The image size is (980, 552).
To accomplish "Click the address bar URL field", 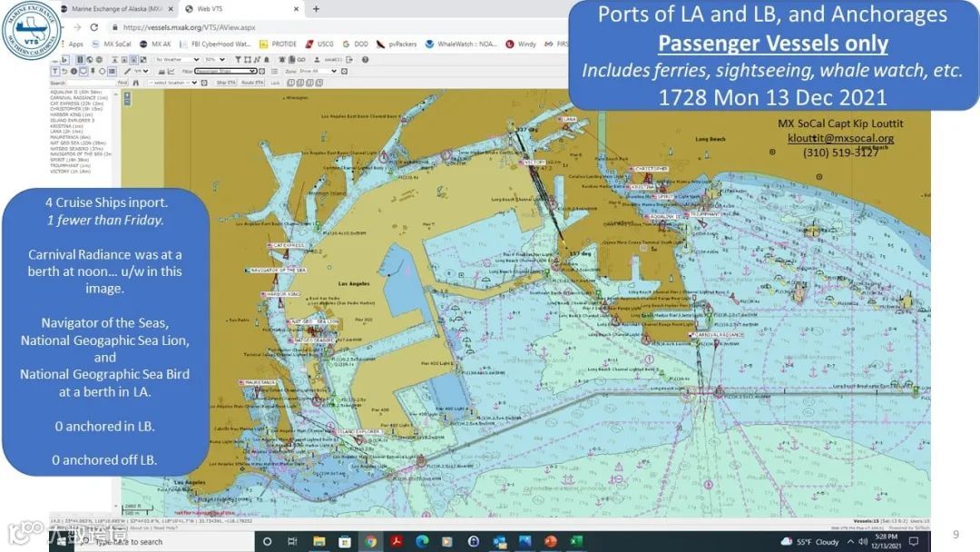I will tap(338, 27).
